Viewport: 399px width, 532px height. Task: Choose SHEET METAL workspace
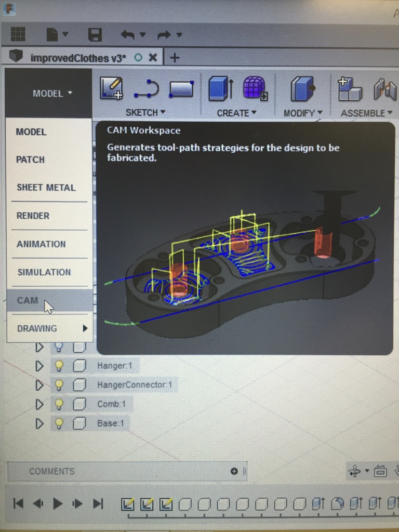46,188
